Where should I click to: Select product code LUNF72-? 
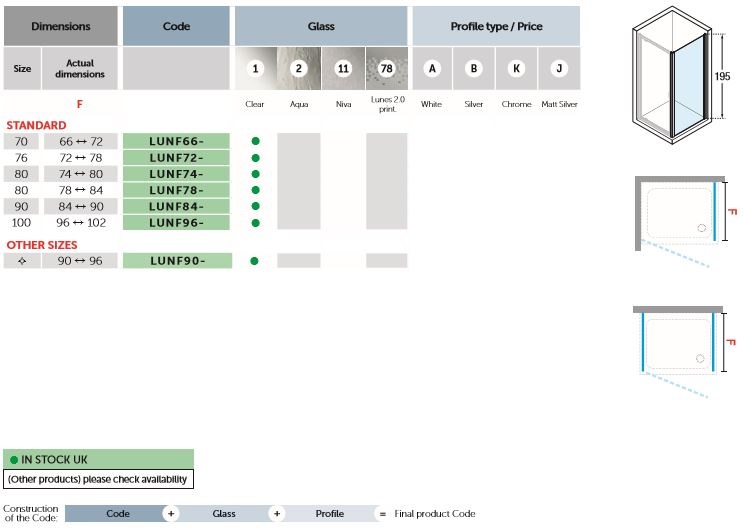(x=176, y=158)
